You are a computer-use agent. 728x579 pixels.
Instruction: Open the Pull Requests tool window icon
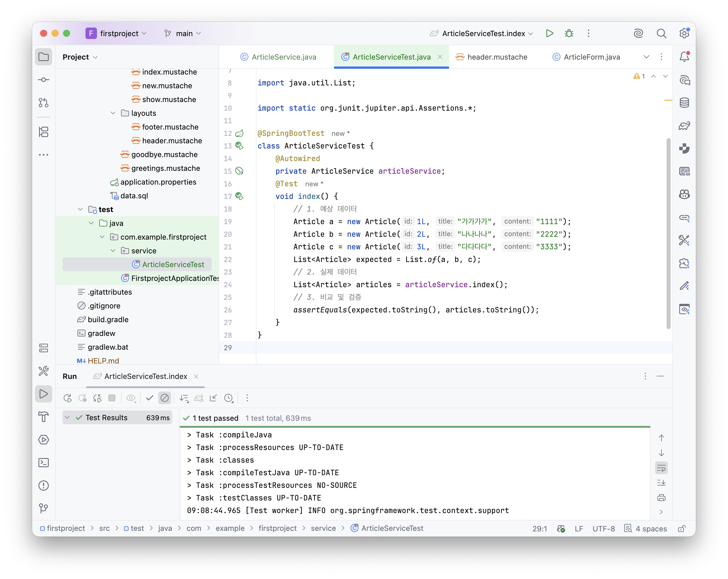[44, 103]
